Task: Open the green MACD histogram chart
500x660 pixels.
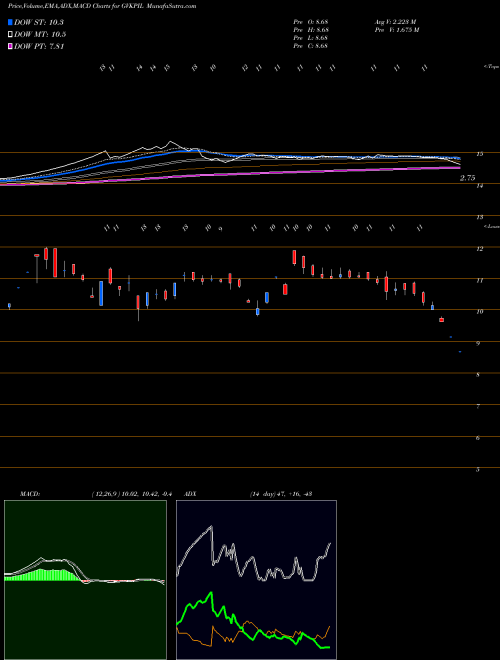Action: point(85,580)
